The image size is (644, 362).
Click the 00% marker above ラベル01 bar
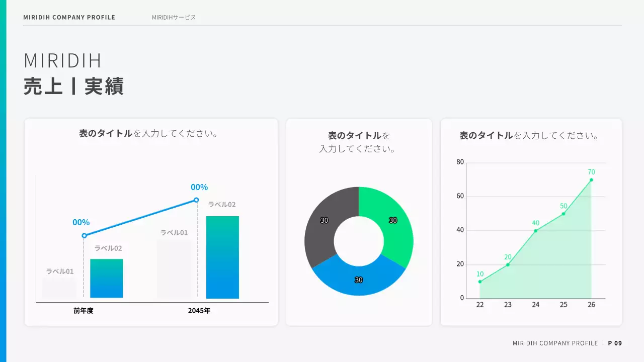click(x=81, y=222)
